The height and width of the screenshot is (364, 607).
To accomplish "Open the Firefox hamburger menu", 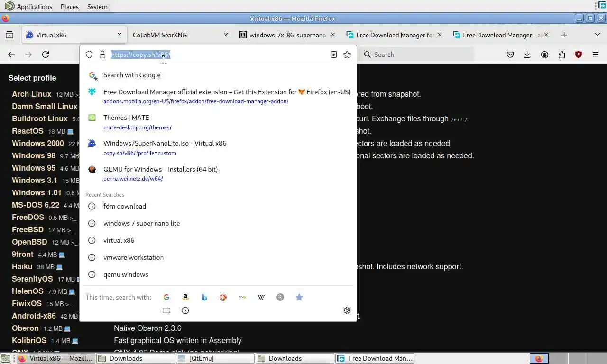I will pos(596,55).
